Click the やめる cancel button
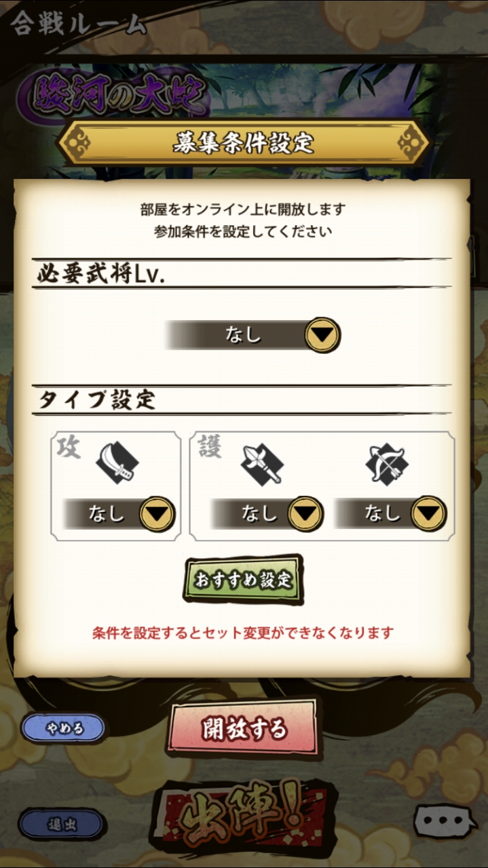Screen dimensions: 488x868 click(63, 728)
